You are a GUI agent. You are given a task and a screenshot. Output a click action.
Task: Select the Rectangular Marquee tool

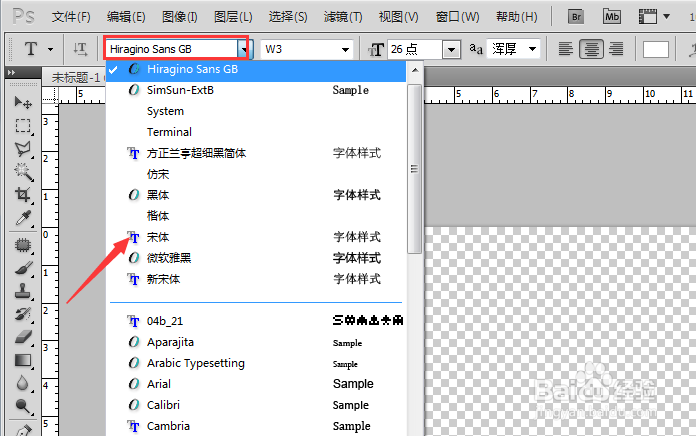tap(23, 126)
